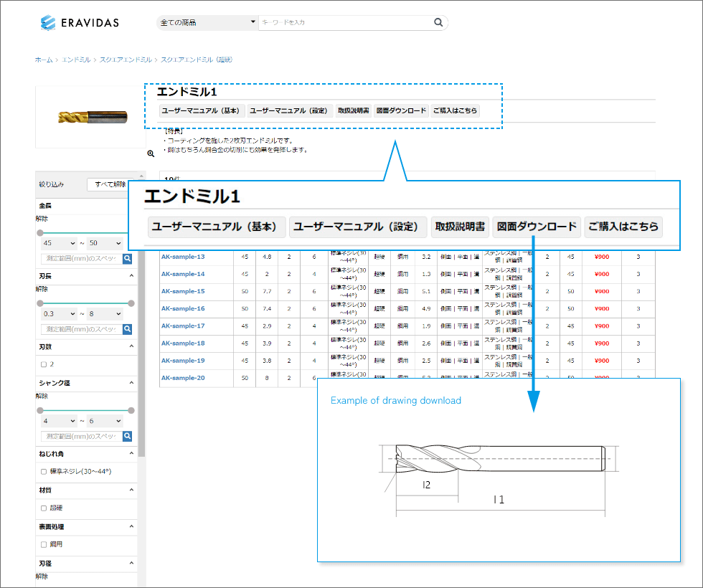The height and width of the screenshot is (588, 703).
Task: Click the 解除 link under 刃長
Action: point(42,289)
